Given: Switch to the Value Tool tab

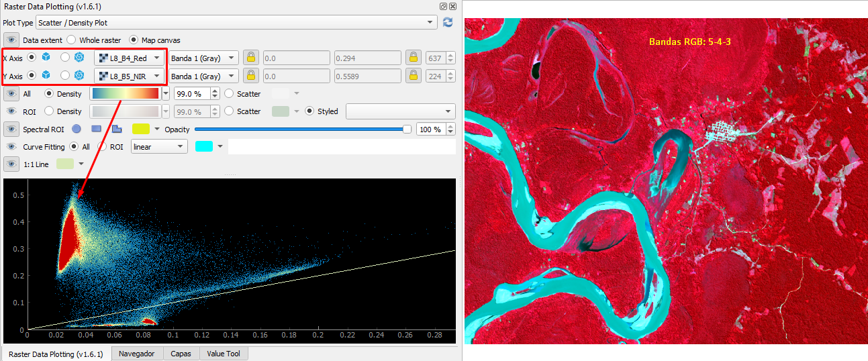Looking at the screenshot, I should (224, 354).
